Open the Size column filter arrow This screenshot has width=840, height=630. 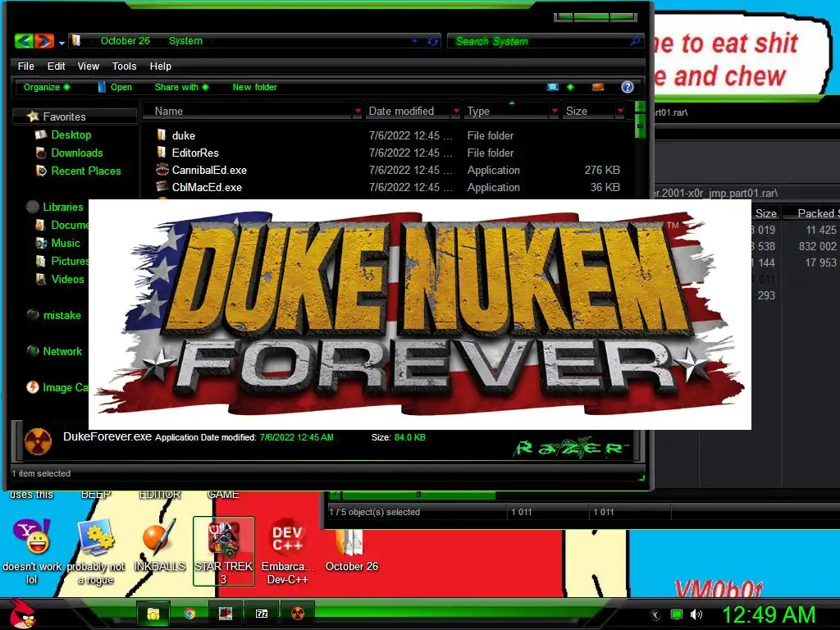coord(620,111)
